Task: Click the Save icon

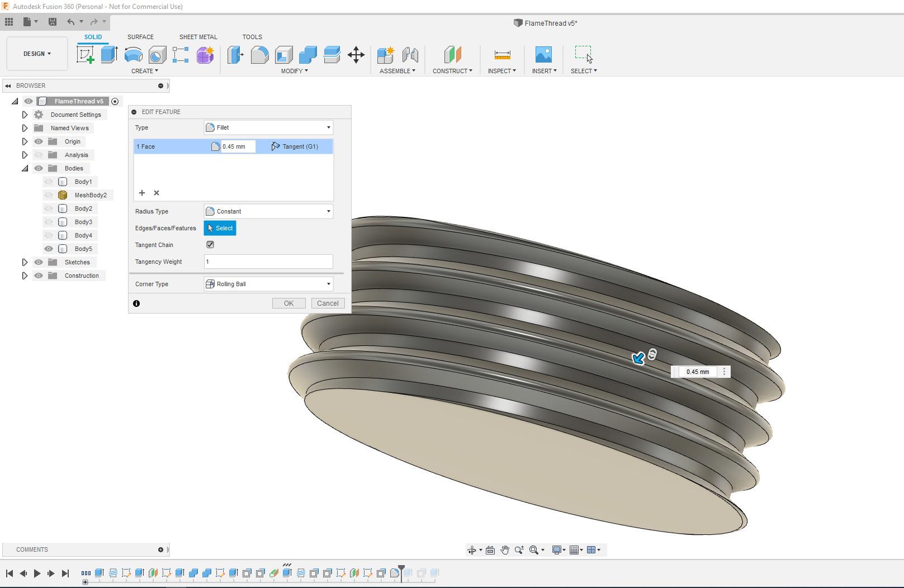Action: [53, 22]
